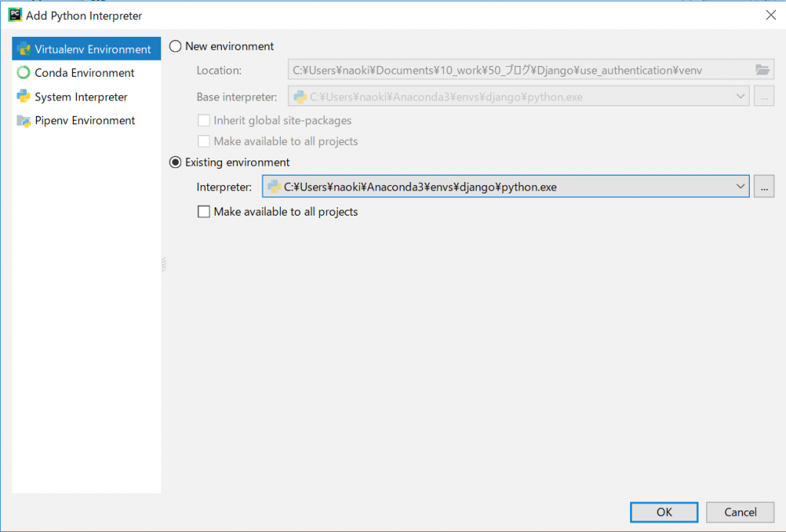Confirm with the OK button
786x532 pixels.
[x=664, y=512]
